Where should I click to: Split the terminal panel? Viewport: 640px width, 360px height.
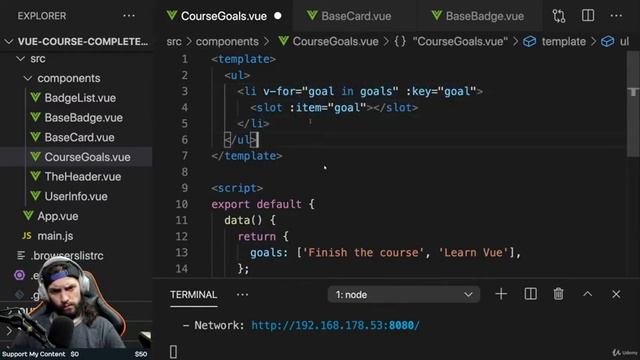(x=530, y=294)
